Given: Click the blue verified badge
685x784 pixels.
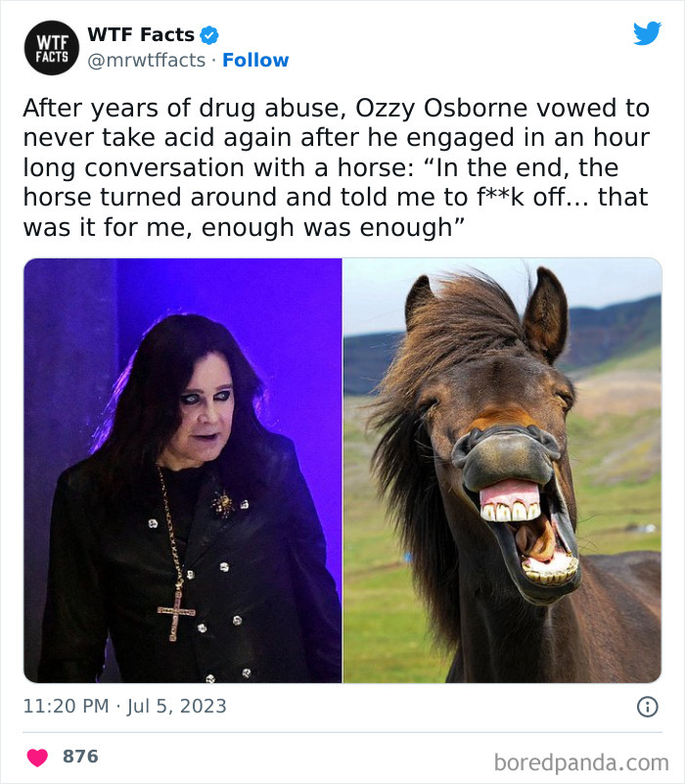Looking at the screenshot, I should pyautogui.click(x=209, y=35).
